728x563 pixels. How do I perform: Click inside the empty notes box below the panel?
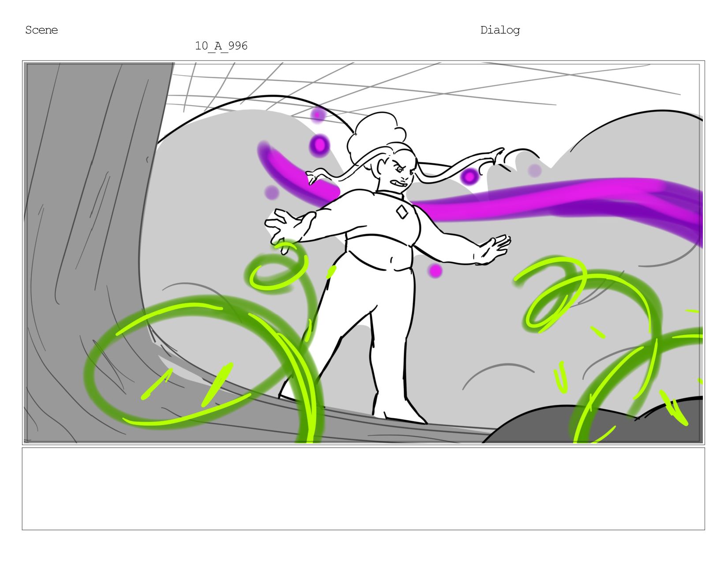(363, 489)
